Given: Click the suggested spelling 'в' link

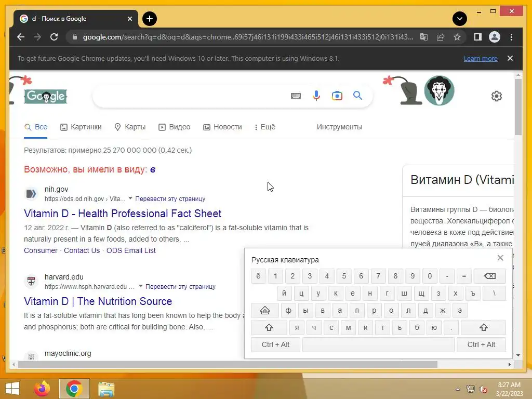Looking at the screenshot, I should coord(153,170).
